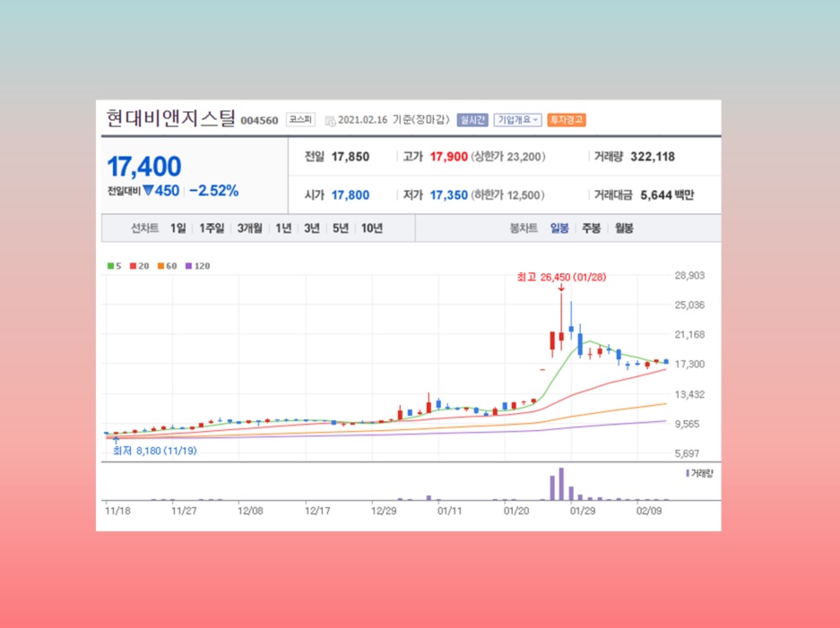Click the 25,036 price axis label
Viewport: 840px width, 628px height.
689,305
